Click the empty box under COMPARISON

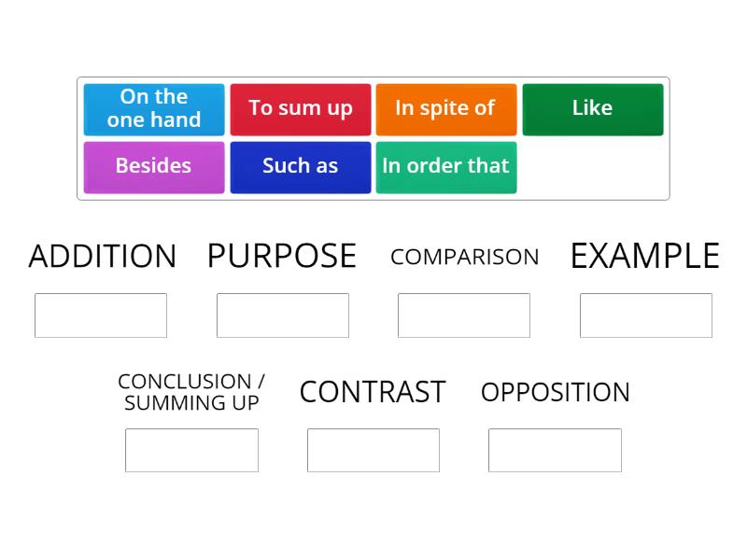[464, 315]
